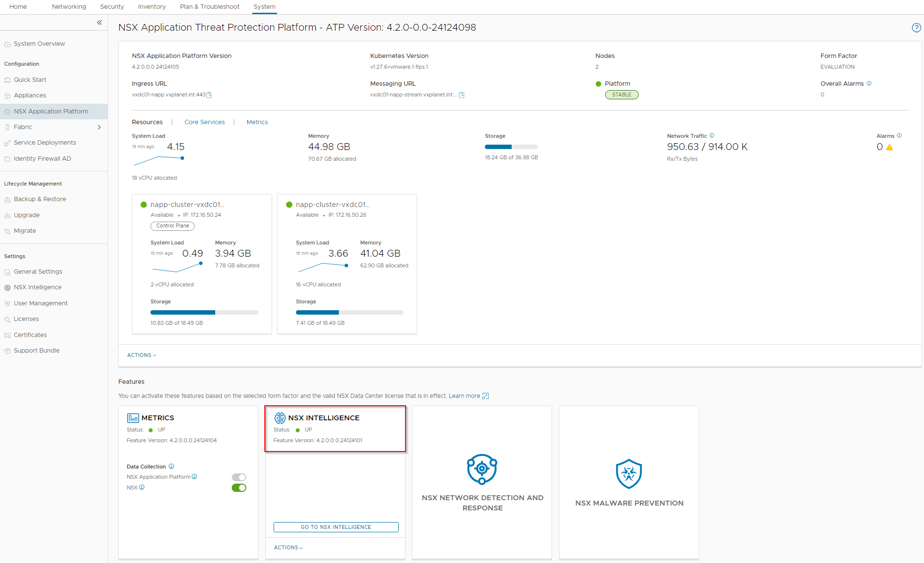Click the NSX Application Platform info icon
Screen dimensions: 924x563
click(x=194, y=476)
